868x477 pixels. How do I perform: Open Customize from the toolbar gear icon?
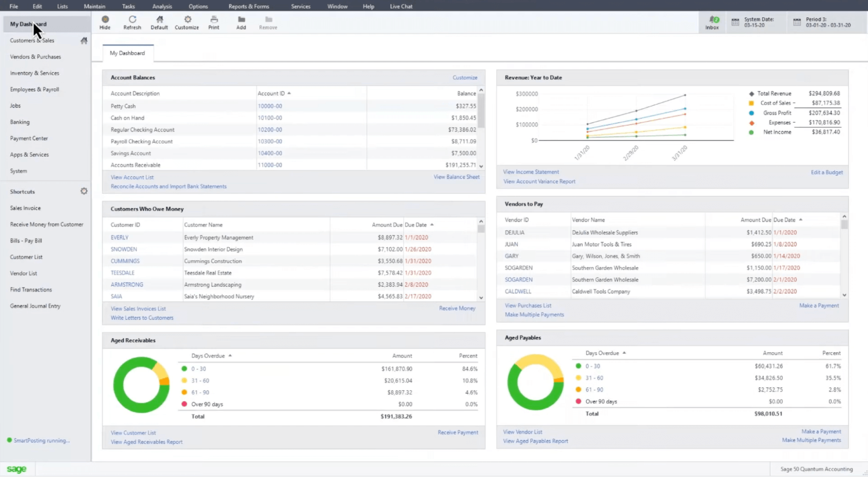[187, 20]
